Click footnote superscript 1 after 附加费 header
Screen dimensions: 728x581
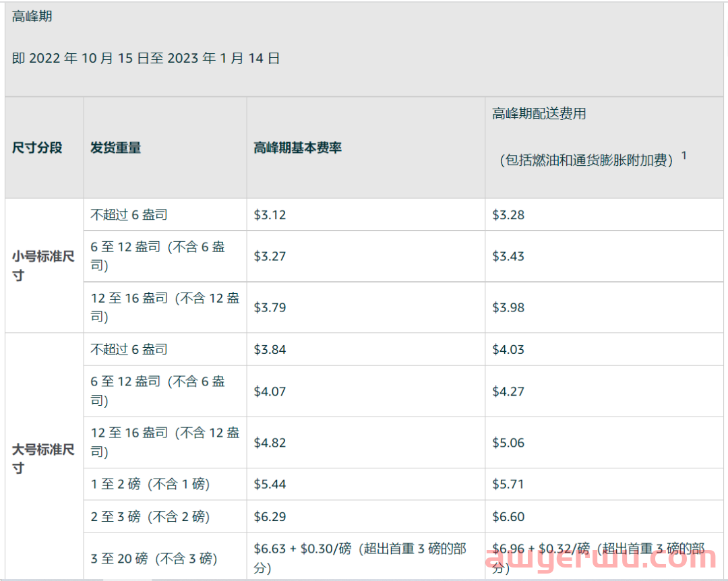pyautogui.click(x=684, y=156)
